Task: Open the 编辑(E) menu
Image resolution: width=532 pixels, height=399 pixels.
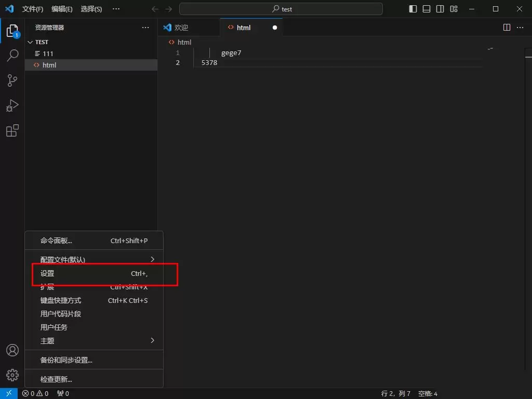Action: pos(61,9)
